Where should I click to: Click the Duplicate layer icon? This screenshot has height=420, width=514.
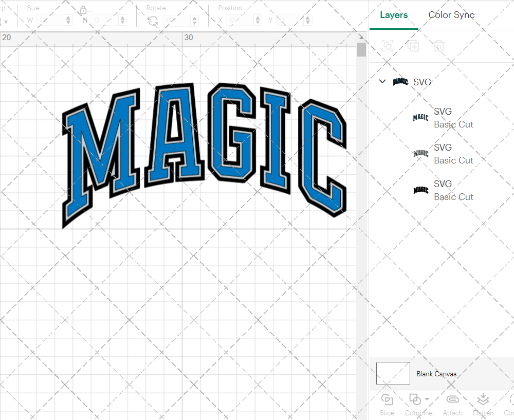[413, 46]
